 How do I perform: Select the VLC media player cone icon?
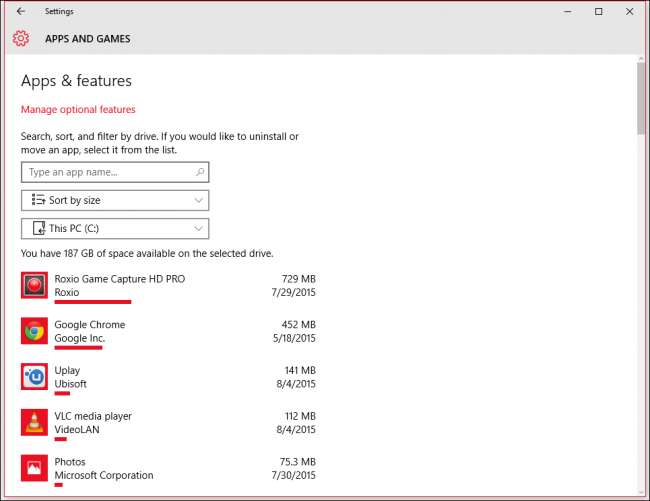[x=34, y=422]
